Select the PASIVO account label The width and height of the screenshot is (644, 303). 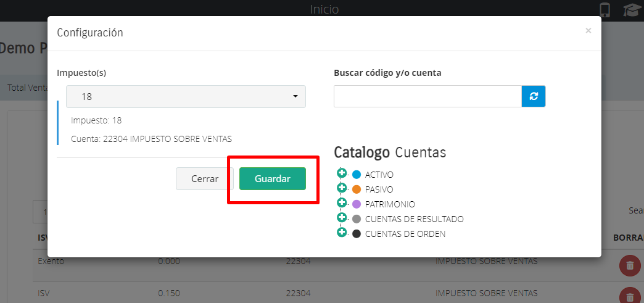379,189
